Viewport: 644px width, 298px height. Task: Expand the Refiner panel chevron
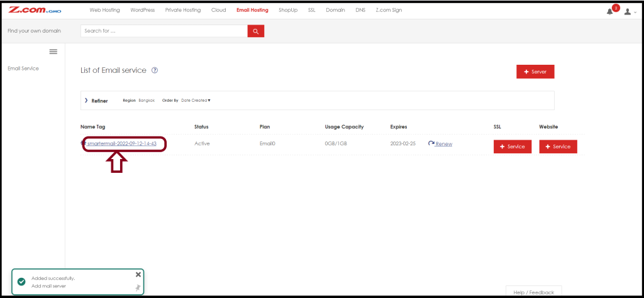tap(86, 101)
